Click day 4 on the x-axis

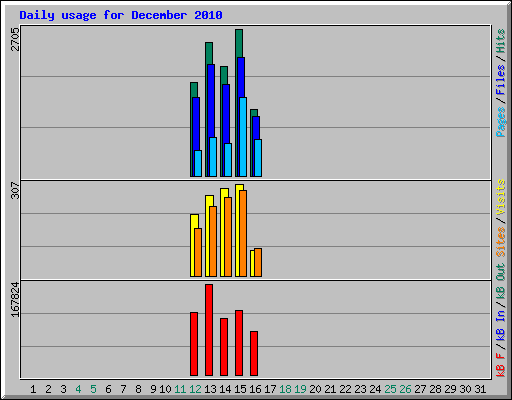pos(78,389)
